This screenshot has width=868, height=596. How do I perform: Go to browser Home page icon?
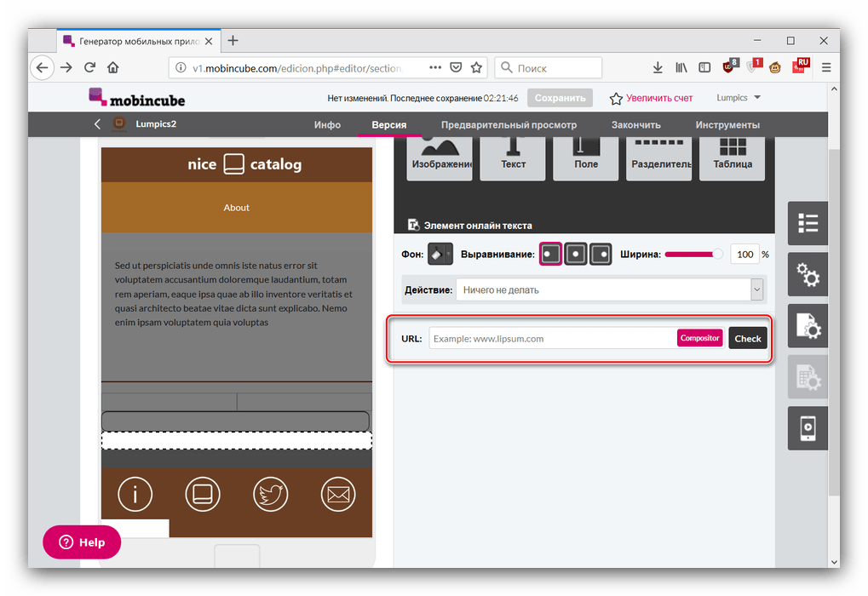tap(113, 67)
